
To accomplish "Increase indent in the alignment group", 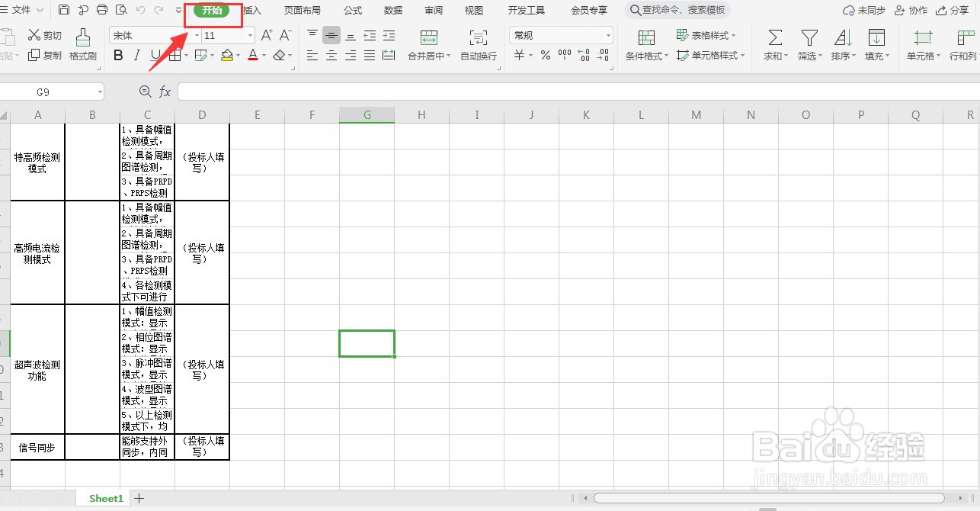I will (x=389, y=35).
